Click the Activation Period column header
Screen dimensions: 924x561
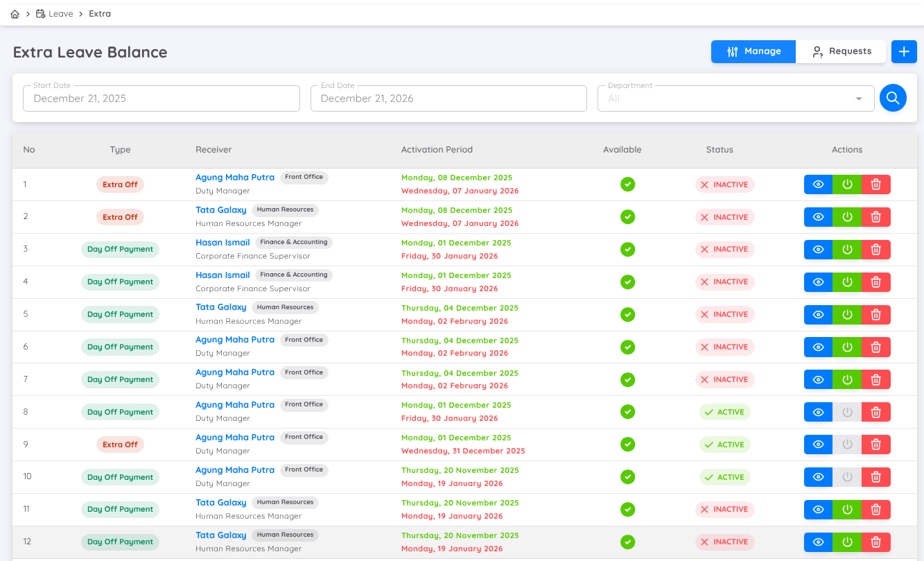click(437, 150)
